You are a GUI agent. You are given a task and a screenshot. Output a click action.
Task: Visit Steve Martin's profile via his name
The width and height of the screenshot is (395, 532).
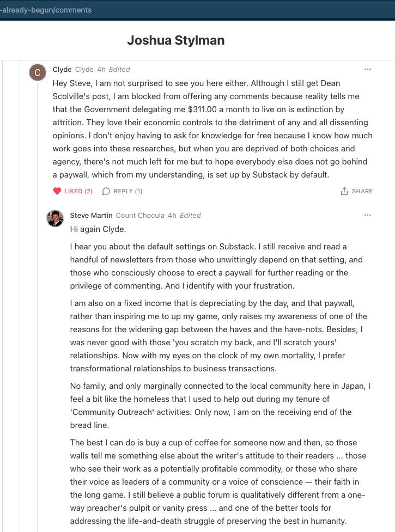coord(92,215)
